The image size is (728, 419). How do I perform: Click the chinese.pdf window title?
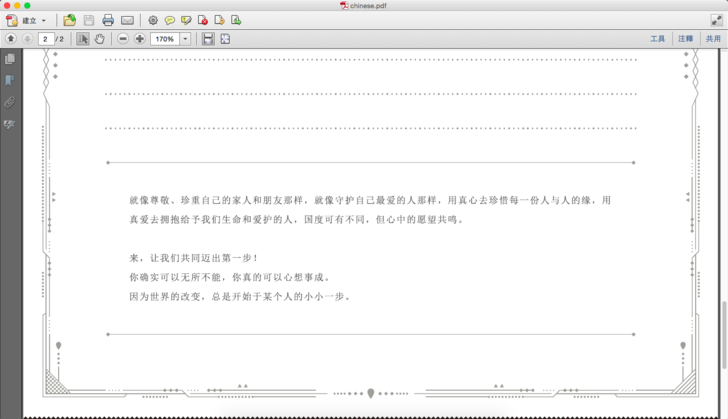[368, 6]
